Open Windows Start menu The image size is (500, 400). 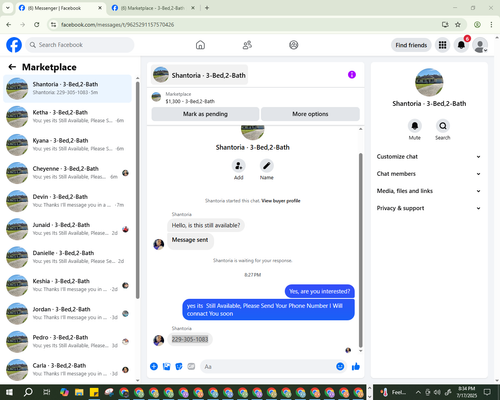(9, 392)
